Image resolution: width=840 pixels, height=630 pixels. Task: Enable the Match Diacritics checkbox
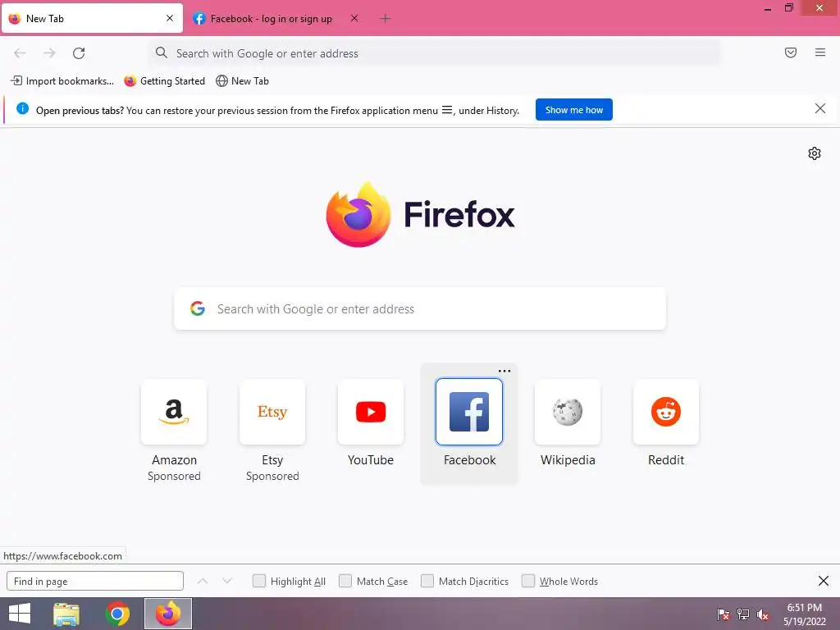click(x=427, y=581)
